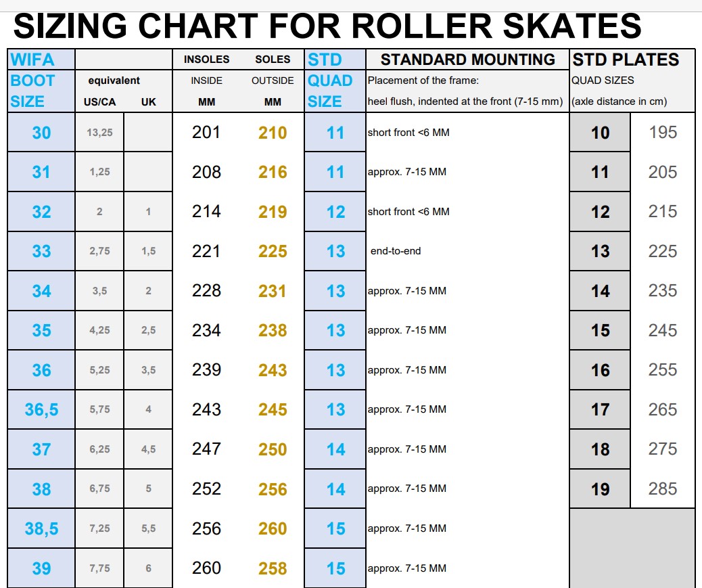Viewport: 702px width, 588px height.
Task: Click the STANDARD MOUNTING header cell
Action: click(x=467, y=60)
